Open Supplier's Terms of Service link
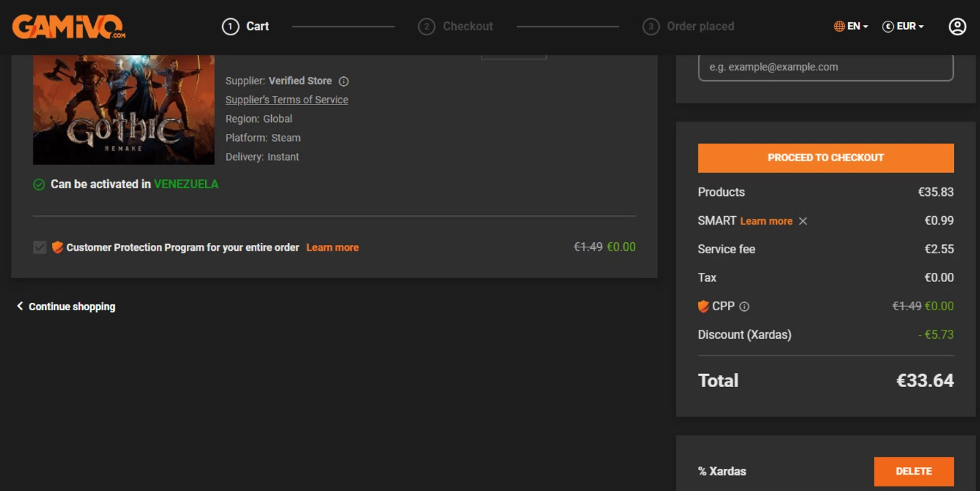Image resolution: width=980 pixels, height=491 pixels. pyautogui.click(x=287, y=100)
